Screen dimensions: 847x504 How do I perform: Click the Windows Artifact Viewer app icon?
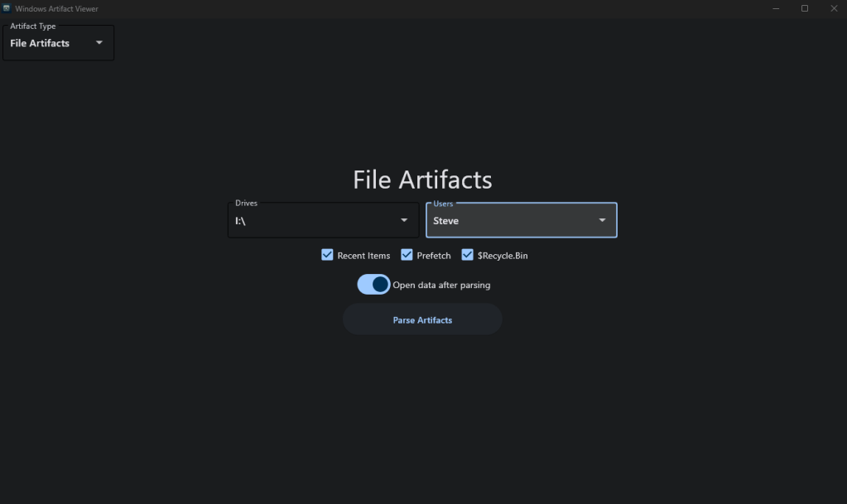point(7,8)
